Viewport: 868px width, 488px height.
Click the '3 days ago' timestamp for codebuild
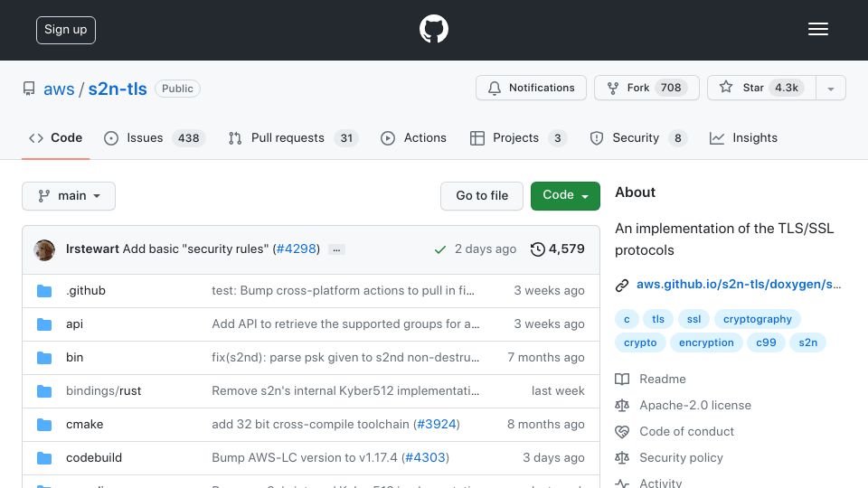click(x=553, y=457)
